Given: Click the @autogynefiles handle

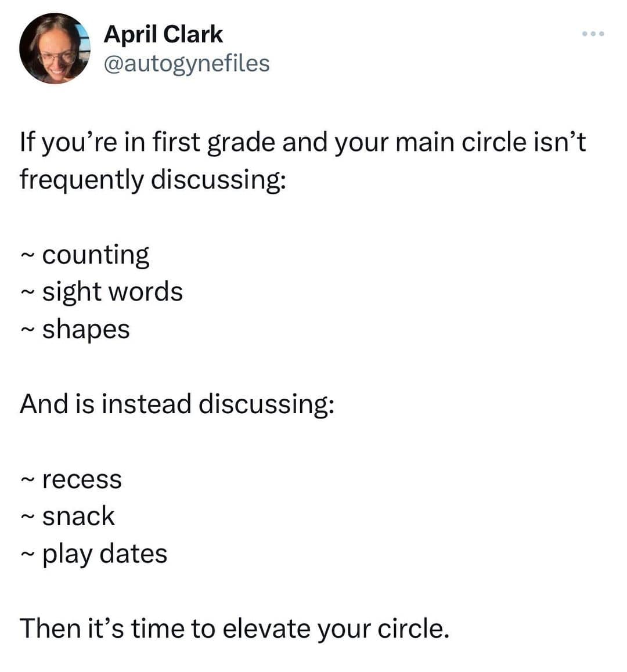Looking at the screenshot, I should (x=186, y=63).
